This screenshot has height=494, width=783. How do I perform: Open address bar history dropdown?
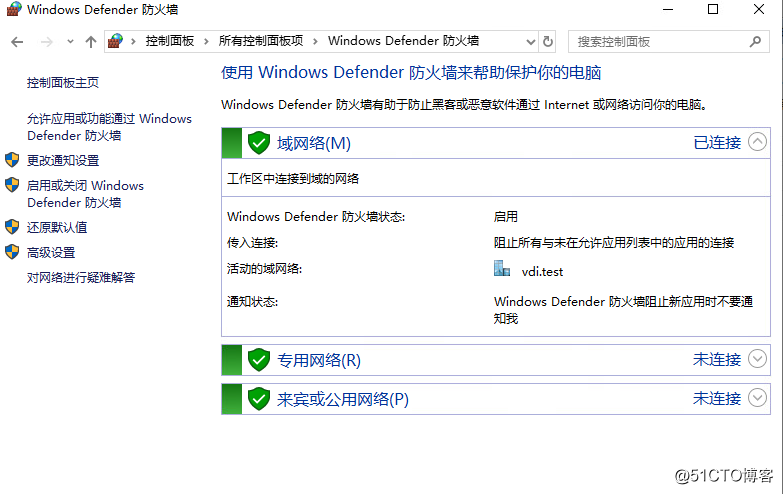(531, 42)
